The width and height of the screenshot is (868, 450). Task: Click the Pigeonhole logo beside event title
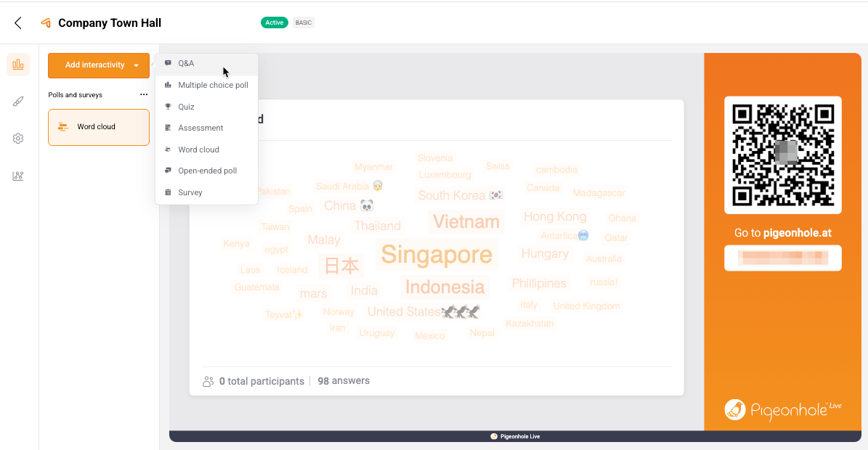coord(46,23)
